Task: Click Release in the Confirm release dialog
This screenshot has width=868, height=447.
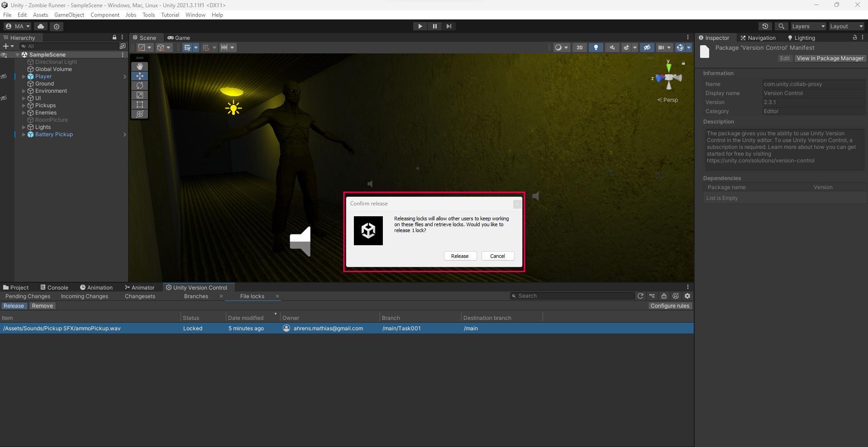Action: [460, 256]
